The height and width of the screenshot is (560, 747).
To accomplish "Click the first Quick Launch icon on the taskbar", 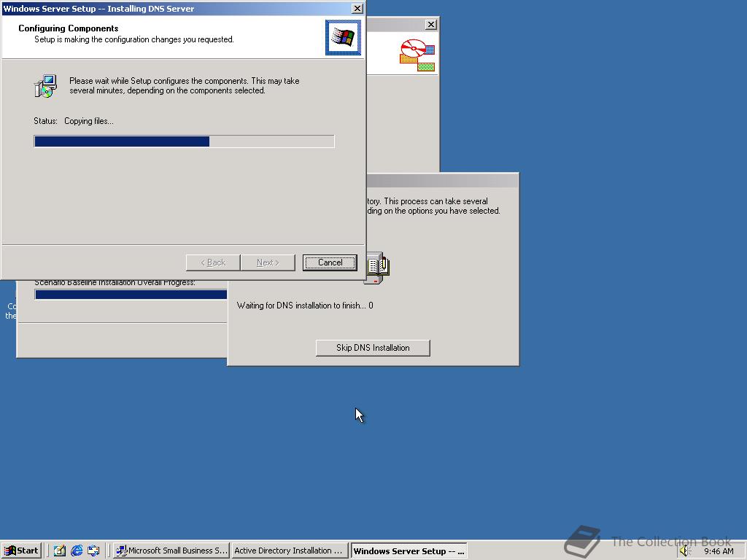I will point(60,551).
